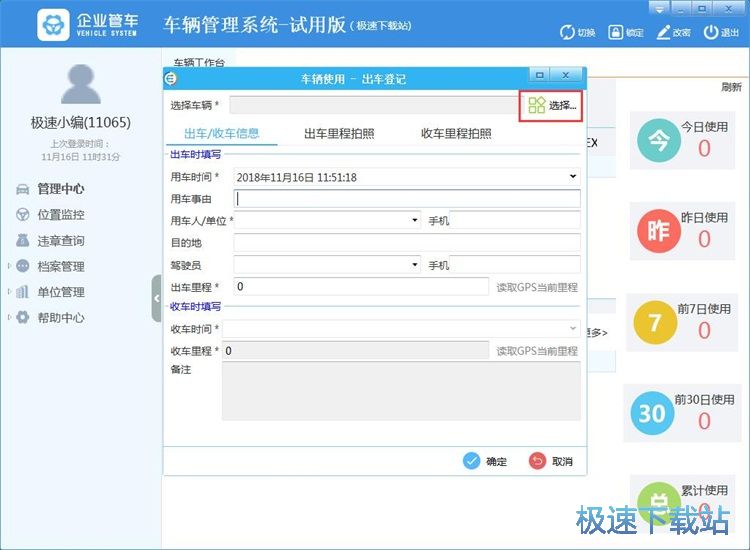The image size is (750, 550).
Task: Click the 备注 text area
Action: click(x=401, y=391)
